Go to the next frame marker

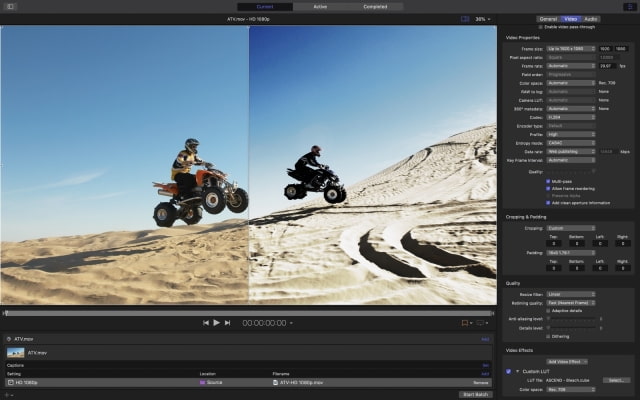click(228, 323)
